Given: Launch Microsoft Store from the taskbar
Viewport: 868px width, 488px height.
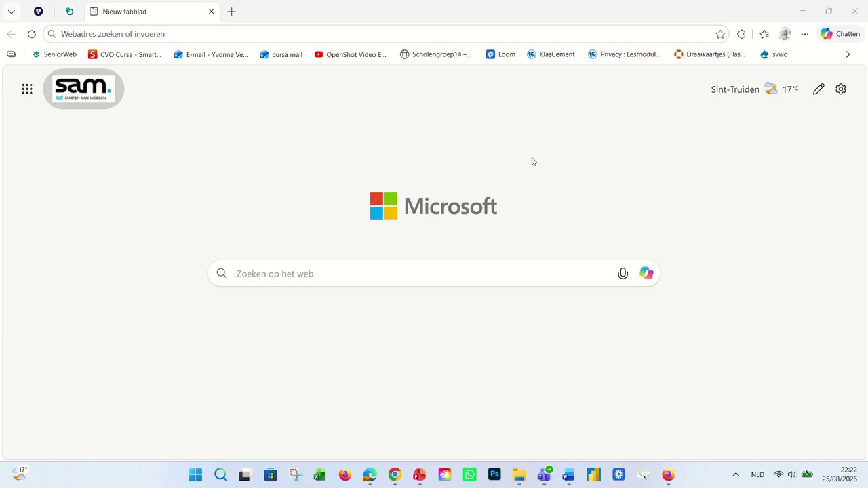Looking at the screenshot, I should (271, 474).
